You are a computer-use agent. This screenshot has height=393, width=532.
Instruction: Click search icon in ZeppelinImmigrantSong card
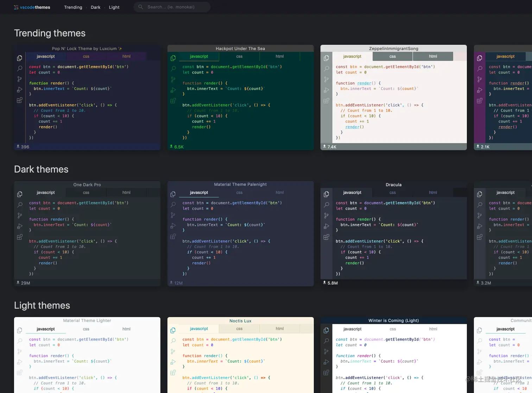click(327, 69)
